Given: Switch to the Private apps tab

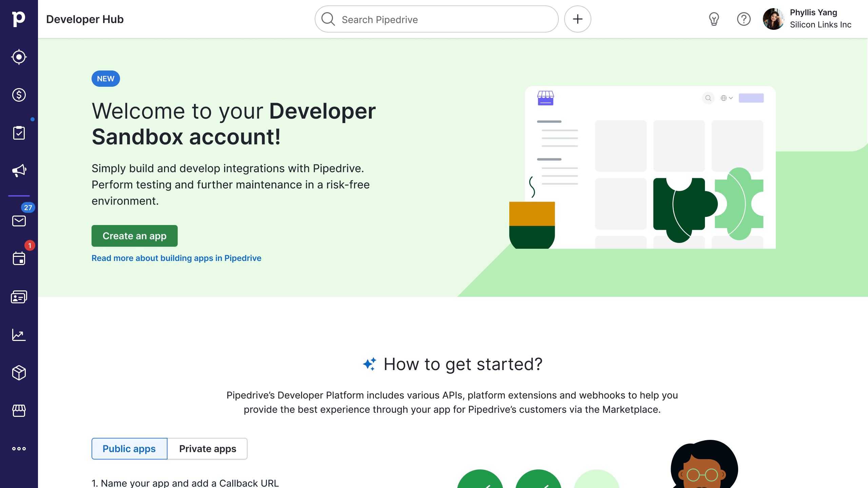Looking at the screenshot, I should point(207,449).
